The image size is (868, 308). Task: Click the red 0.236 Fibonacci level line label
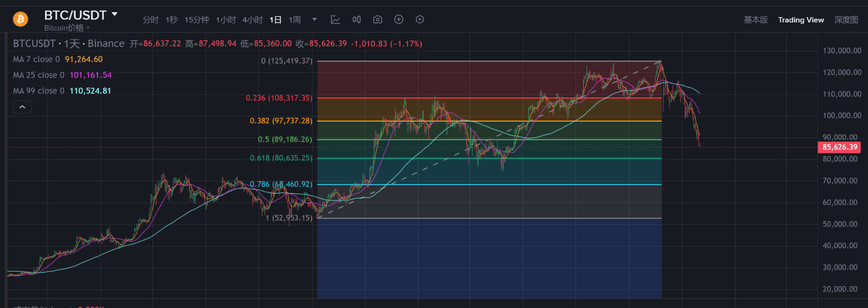(x=279, y=98)
